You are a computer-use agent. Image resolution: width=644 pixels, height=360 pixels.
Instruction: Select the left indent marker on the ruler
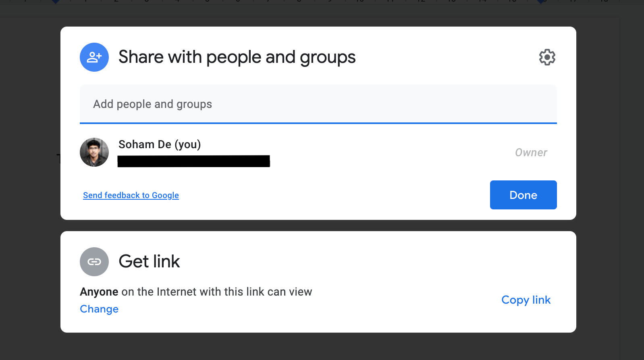click(55, 2)
